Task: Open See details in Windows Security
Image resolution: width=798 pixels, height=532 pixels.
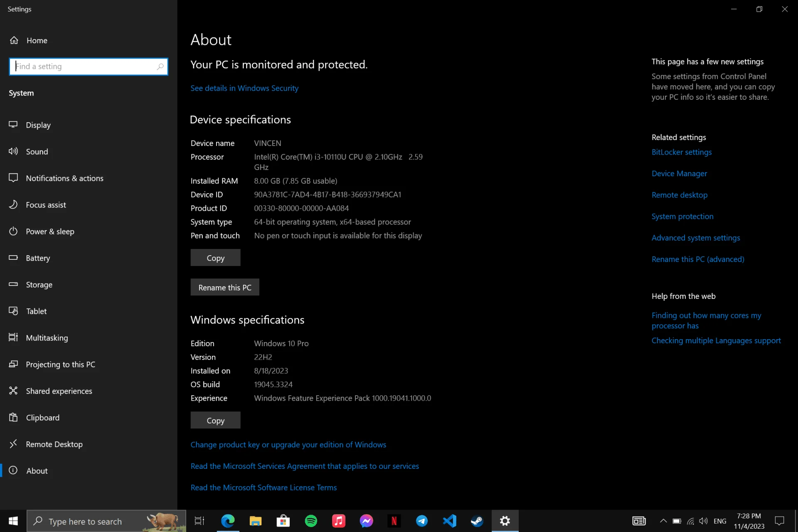Action: pyautogui.click(x=244, y=88)
